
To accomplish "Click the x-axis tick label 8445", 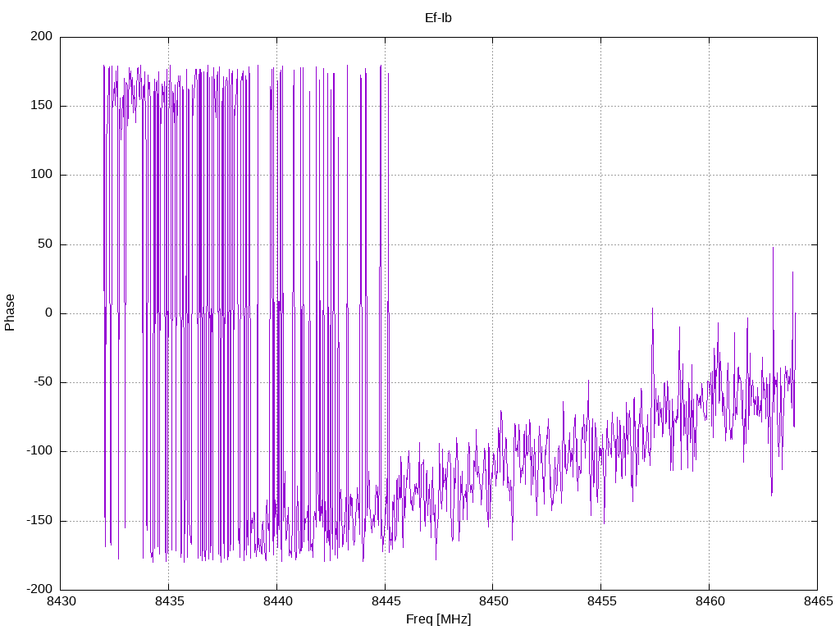I will point(386,601).
